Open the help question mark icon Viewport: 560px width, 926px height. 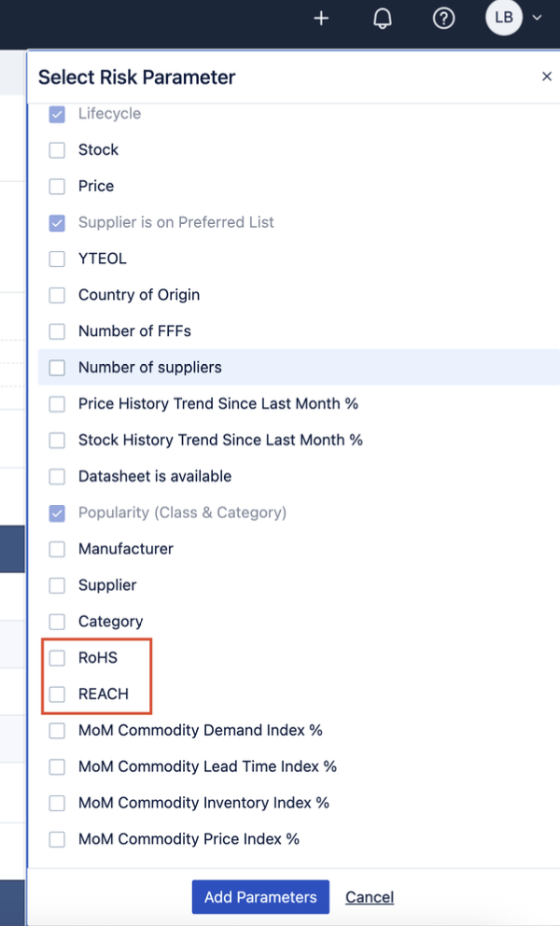pyautogui.click(x=444, y=18)
